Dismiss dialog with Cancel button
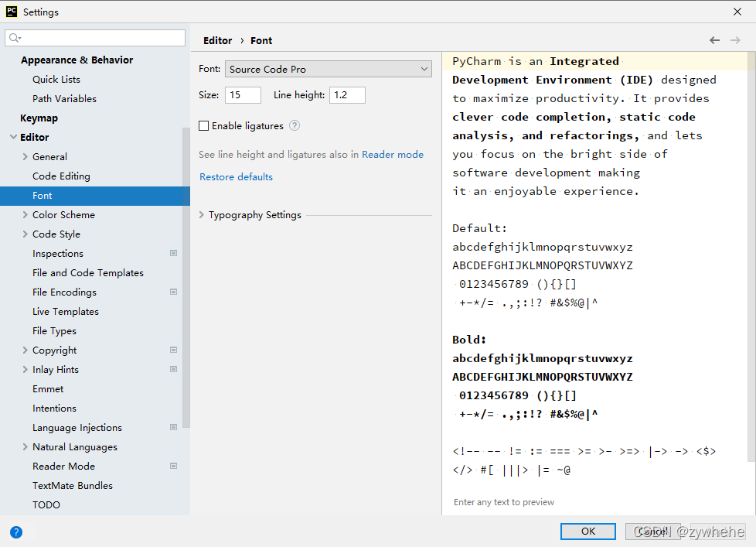The height and width of the screenshot is (547, 756). coord(653,531)
